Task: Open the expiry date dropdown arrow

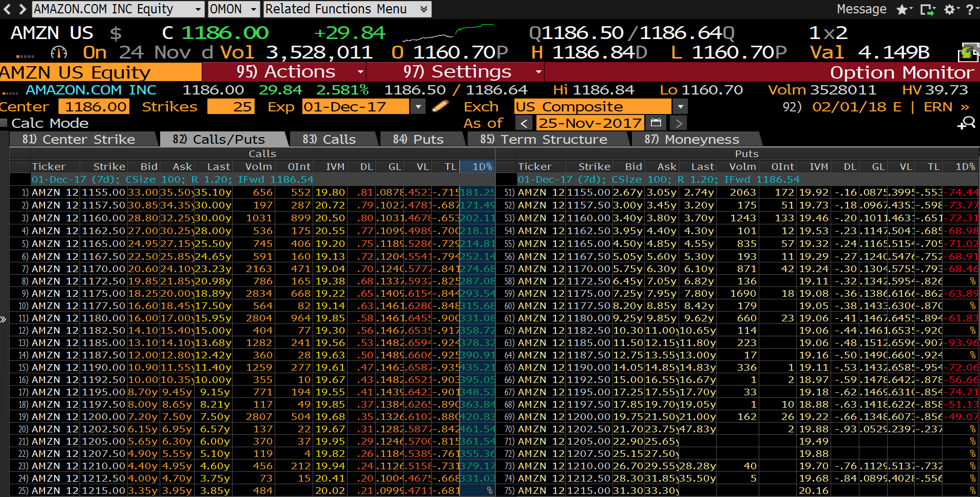Action: tap(418, 107)
